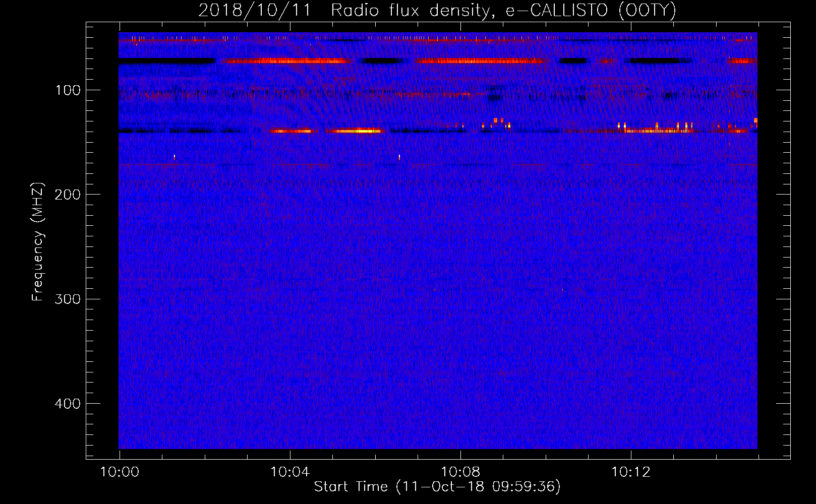Click the 10:08 time tick label
816x504 pixels.
(x=460, y=472)
